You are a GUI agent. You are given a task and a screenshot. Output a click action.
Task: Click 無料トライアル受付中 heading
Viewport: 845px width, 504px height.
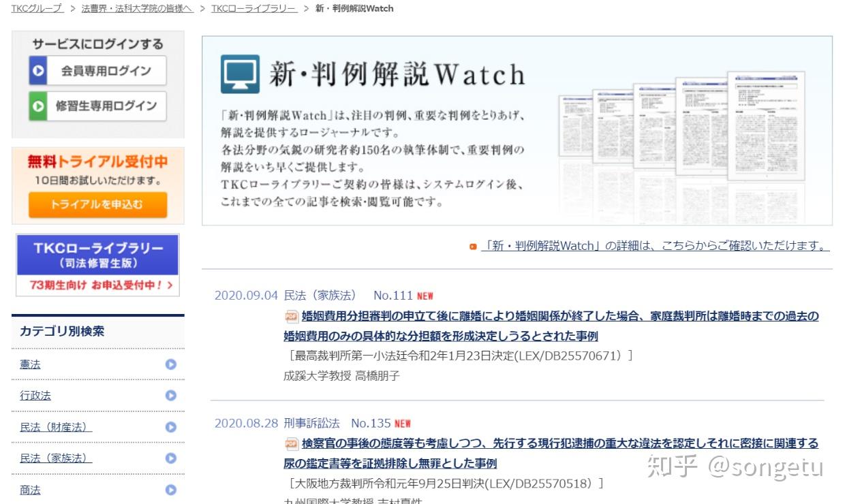pos(97,162)
